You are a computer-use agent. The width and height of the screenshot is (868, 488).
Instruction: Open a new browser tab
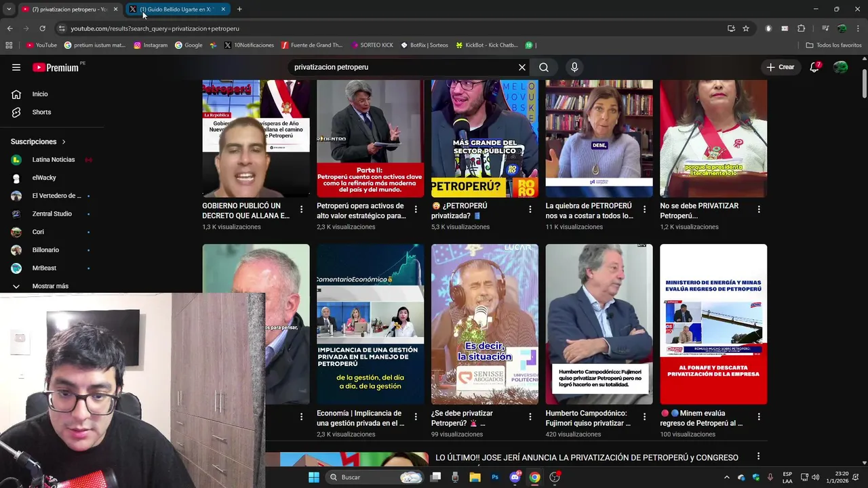(239, 9)
